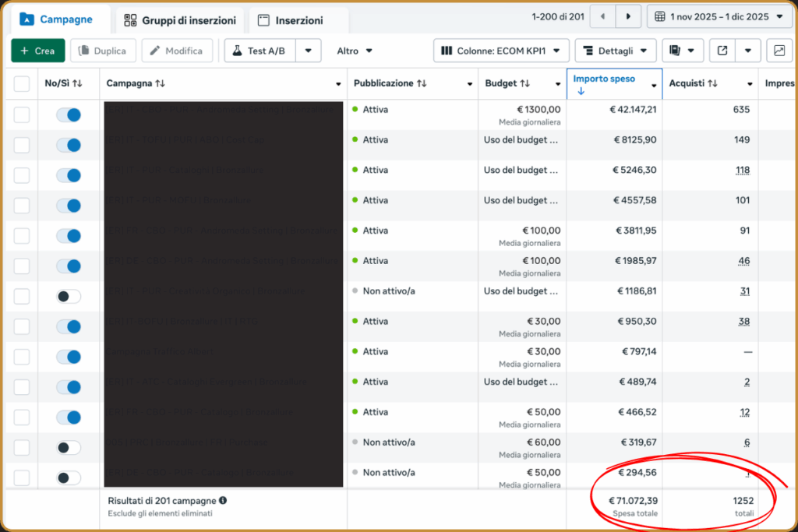Toggle on the € 294,56 inactive campaign
The width and height of the screenshot is (798, 532).
[69, 477]
